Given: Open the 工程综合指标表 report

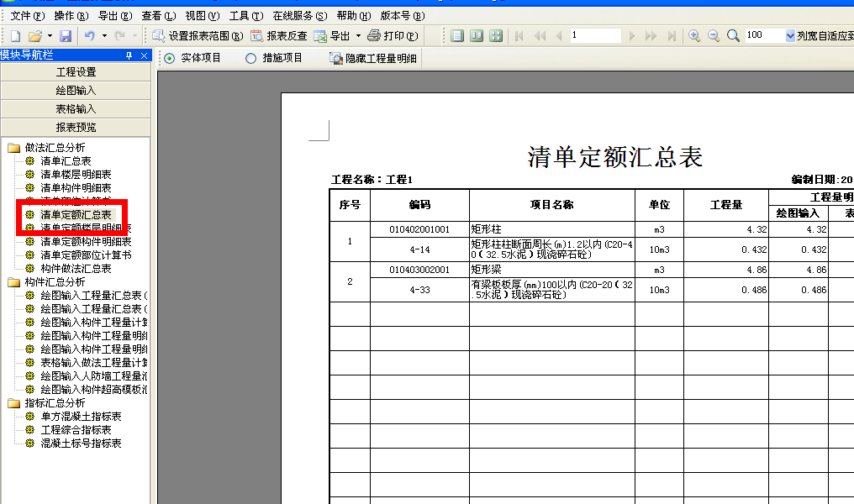Looking at the screenshot, I should pos(76,430).
